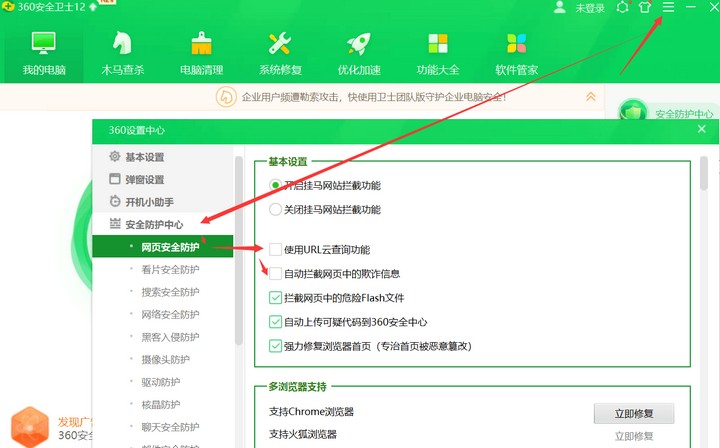
Task: Click 360设置中心 dialog title
Action: tap(136, 130)
